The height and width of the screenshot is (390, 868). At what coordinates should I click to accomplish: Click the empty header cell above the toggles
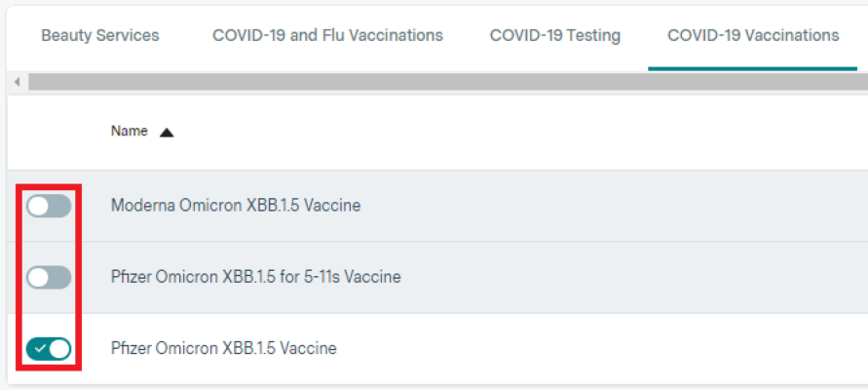click(49, 132)
